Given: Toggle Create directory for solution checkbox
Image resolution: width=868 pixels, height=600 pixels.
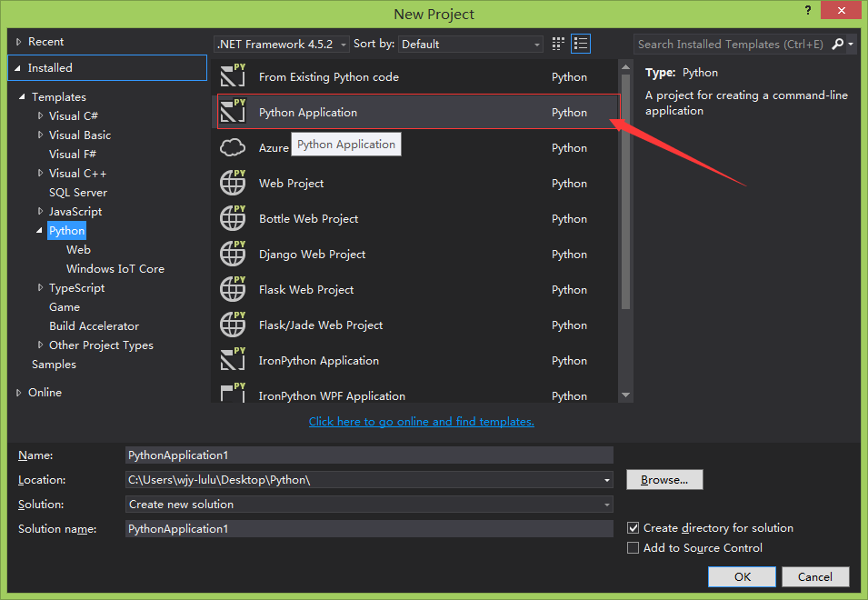Looking at the screenshot, I should (633, 527).
